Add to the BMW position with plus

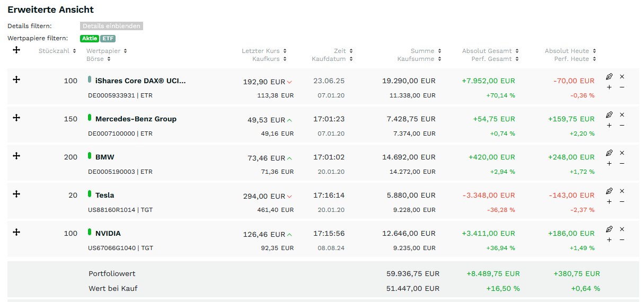[x=609, y=163]
